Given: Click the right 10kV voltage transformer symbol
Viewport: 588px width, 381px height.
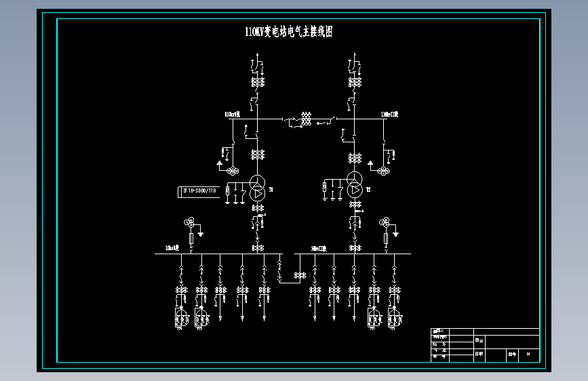Looking at the screenshot, I should [x=385, y=222].
